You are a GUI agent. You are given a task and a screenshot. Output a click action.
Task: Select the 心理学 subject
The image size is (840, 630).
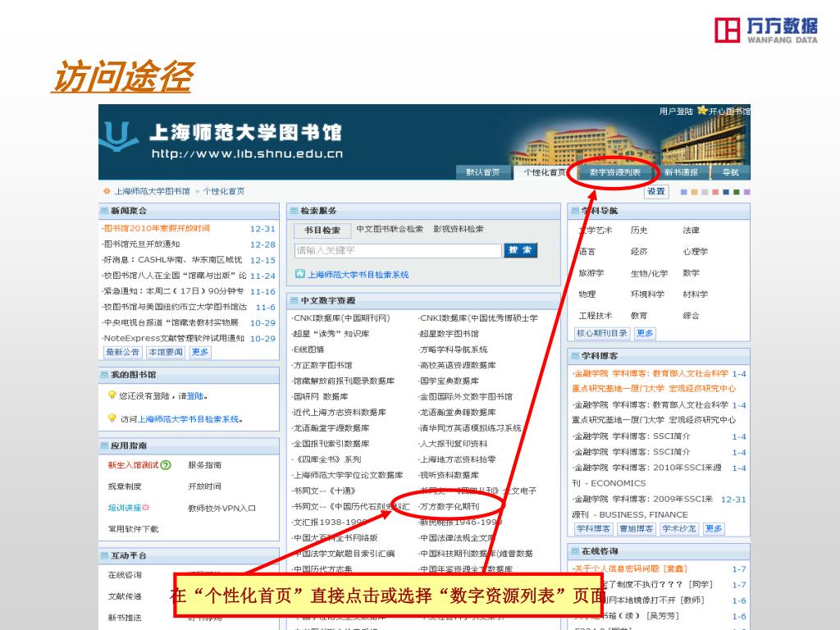696,251
